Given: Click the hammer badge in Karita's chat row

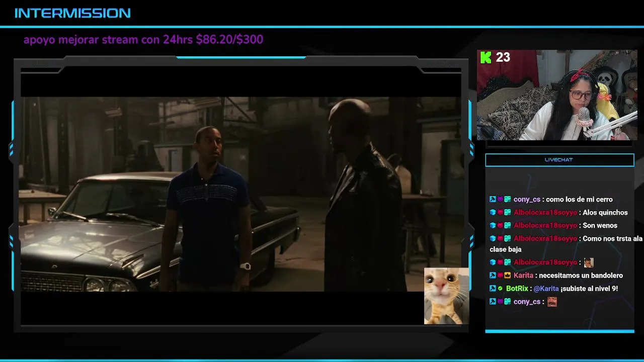Looking at the screenshot, I should 493,276.
